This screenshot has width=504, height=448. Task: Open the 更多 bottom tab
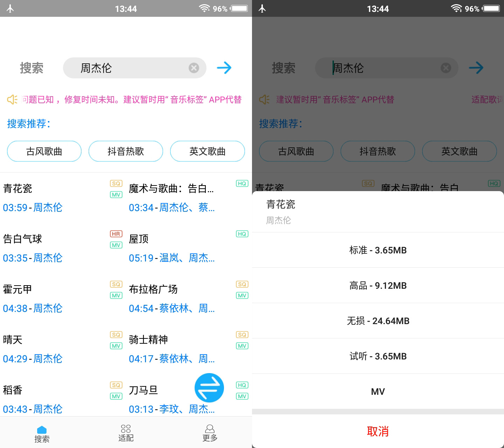click(210, 433)
